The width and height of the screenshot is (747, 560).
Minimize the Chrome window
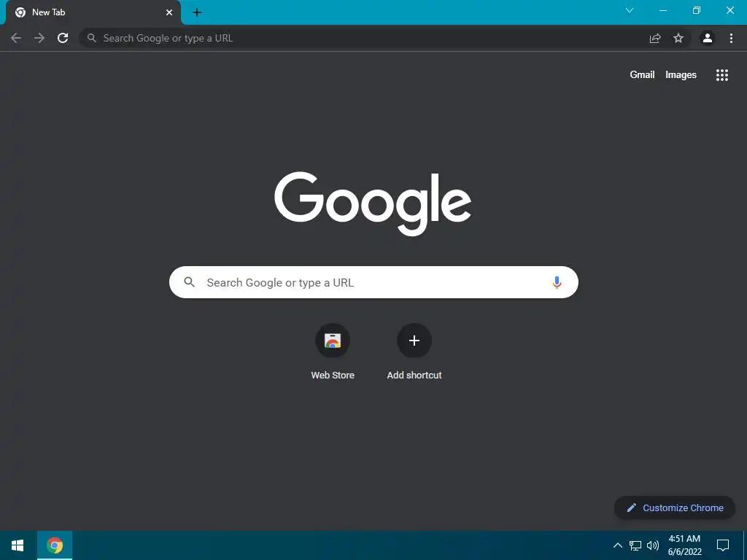tap(662, 10)
